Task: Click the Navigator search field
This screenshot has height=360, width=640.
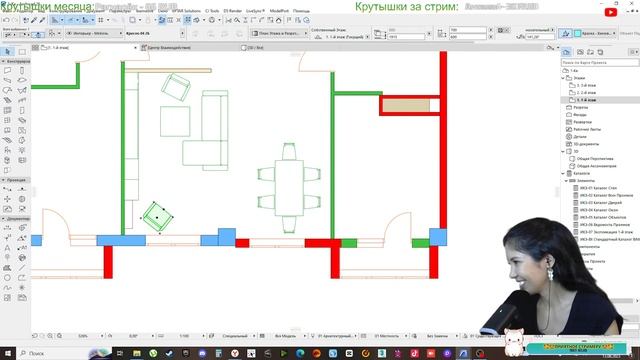Action: tap(600, 62)
